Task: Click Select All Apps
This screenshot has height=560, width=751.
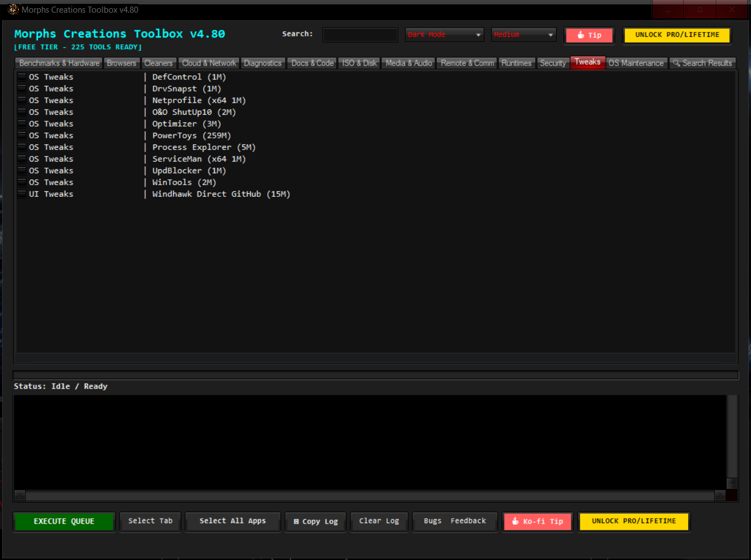Action: tap(233, 521)
